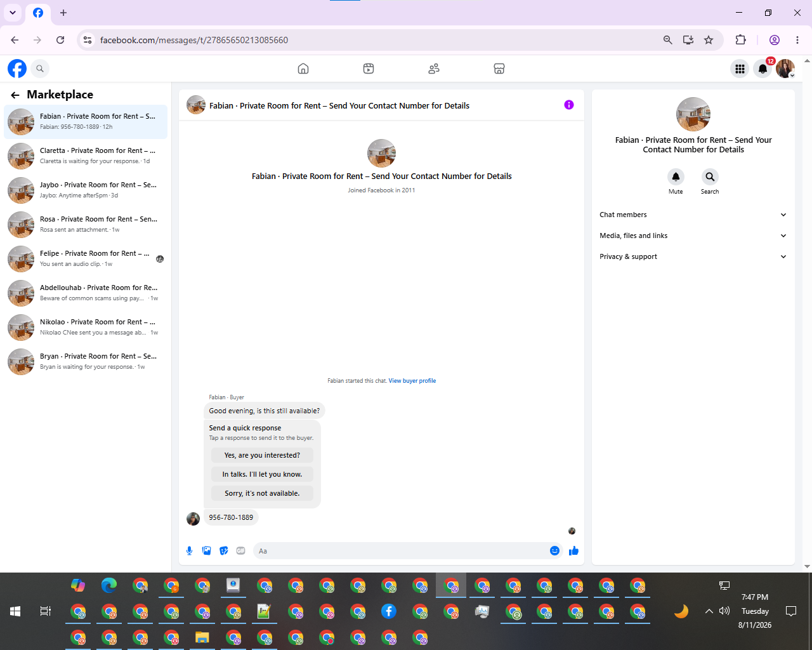Open the Facebook menu grid icon
Viewport: 812px width, 650px height.
(740, 69)
